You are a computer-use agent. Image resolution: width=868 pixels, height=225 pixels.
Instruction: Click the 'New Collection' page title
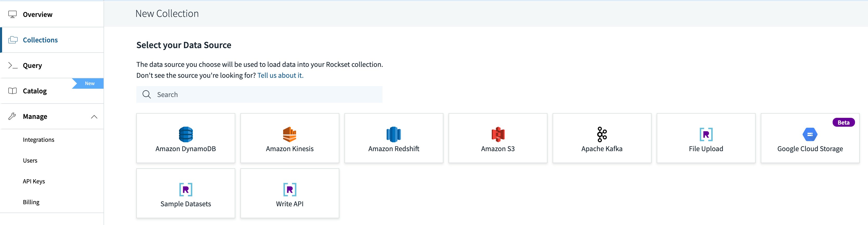167,14
